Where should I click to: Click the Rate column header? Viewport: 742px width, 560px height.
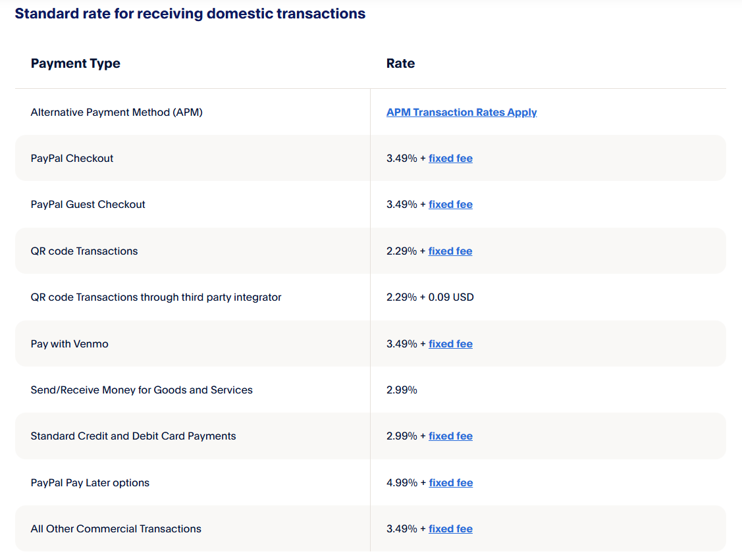click(400, 63)
